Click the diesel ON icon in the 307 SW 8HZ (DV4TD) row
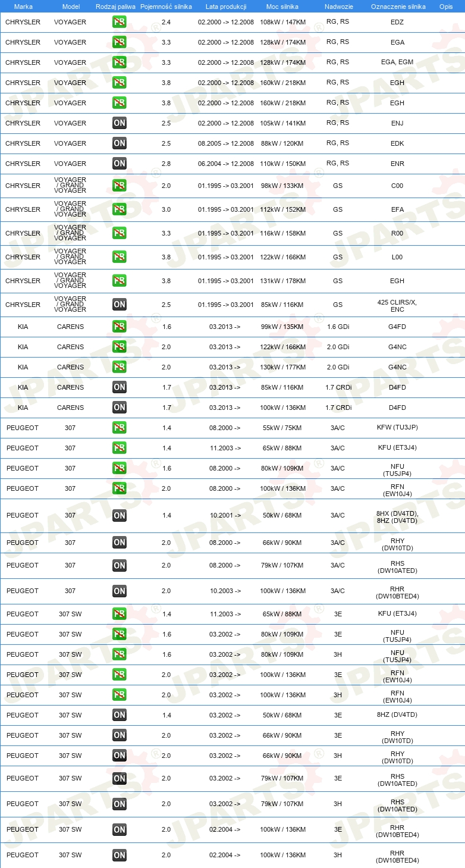This screenshot has width=465, height=868. (120, 715)
